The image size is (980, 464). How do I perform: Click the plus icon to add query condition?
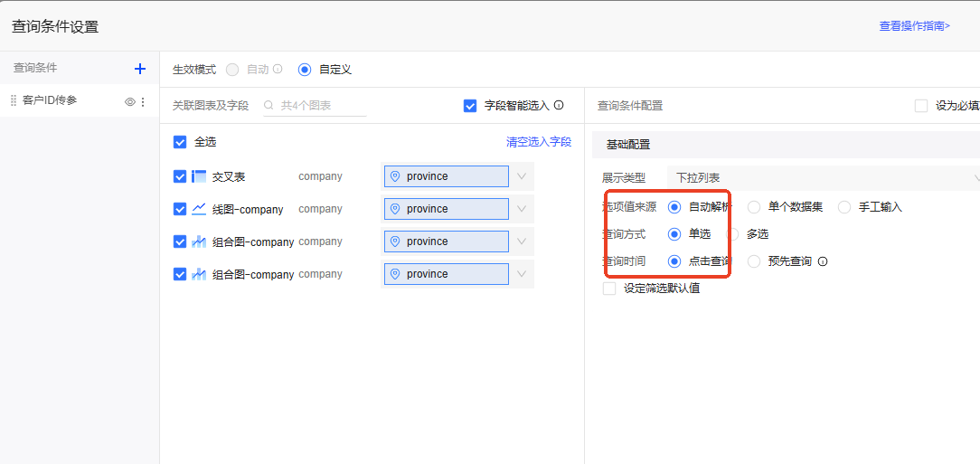tap(140, 69)
